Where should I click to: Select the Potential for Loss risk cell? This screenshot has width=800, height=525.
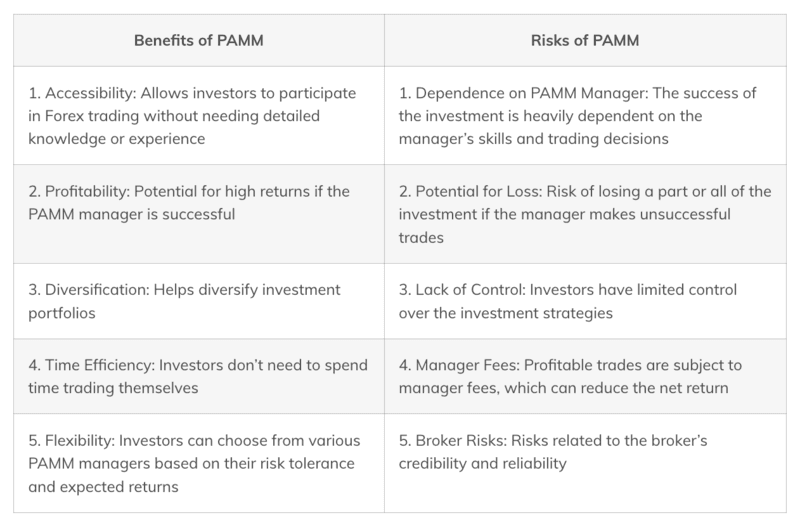click(x=585, y=214)
